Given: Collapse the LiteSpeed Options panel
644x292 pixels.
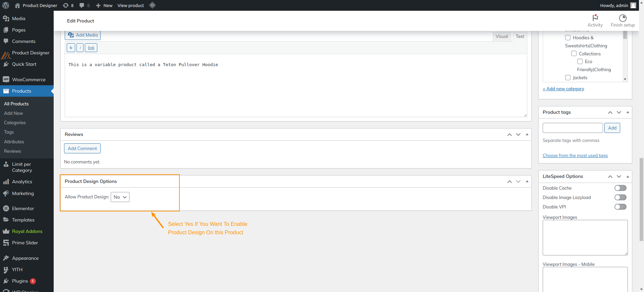Looking at the screenshot, I should (x=628, y=176).
